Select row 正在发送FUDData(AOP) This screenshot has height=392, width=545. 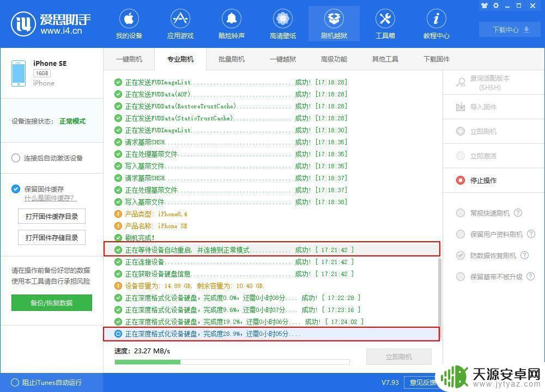[231, 94]
